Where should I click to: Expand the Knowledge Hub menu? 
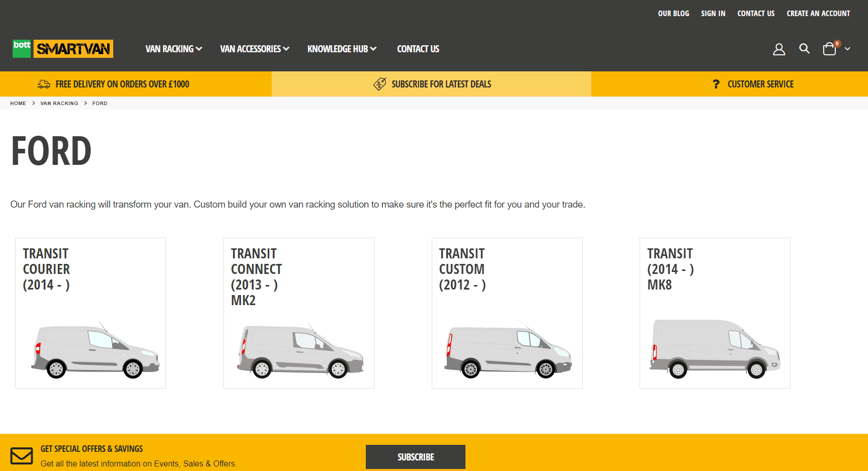(342, 49)
